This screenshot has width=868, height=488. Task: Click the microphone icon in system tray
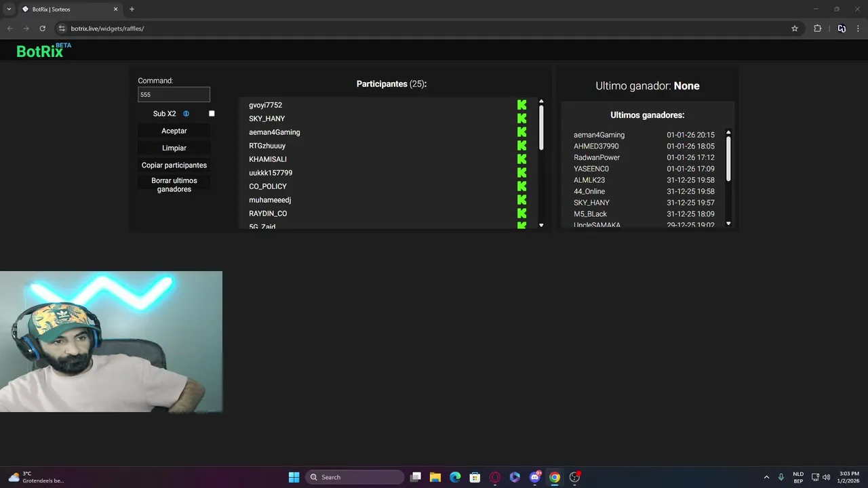[781, 477]
